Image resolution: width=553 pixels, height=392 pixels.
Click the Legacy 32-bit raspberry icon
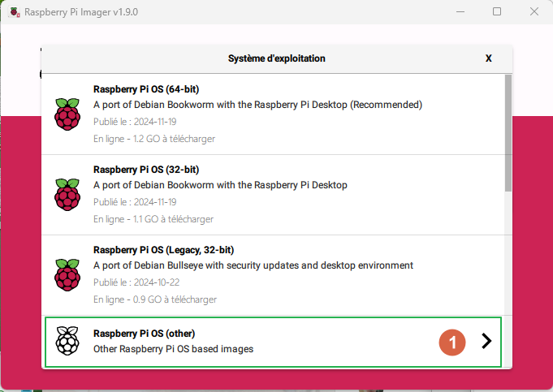click(67, 274)
